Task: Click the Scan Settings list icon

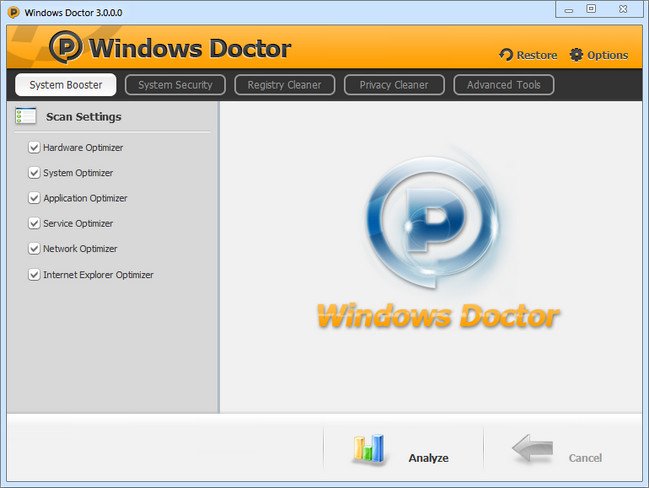Action: (26, 116)
